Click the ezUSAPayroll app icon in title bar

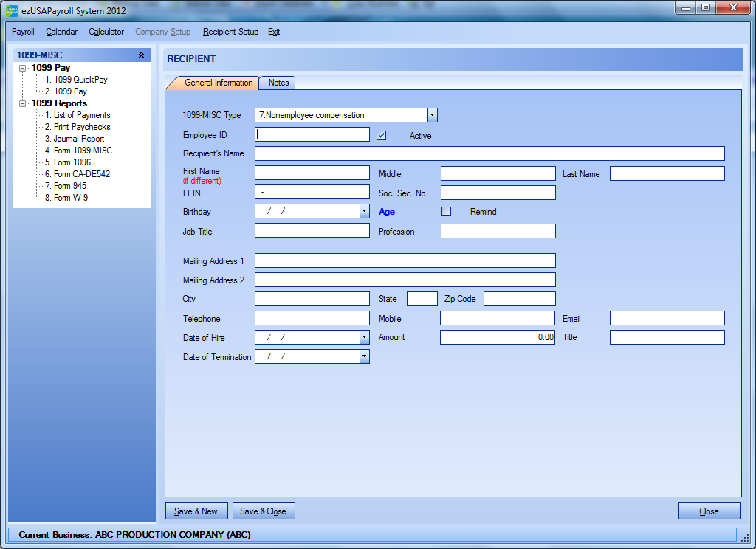(11, 10)
